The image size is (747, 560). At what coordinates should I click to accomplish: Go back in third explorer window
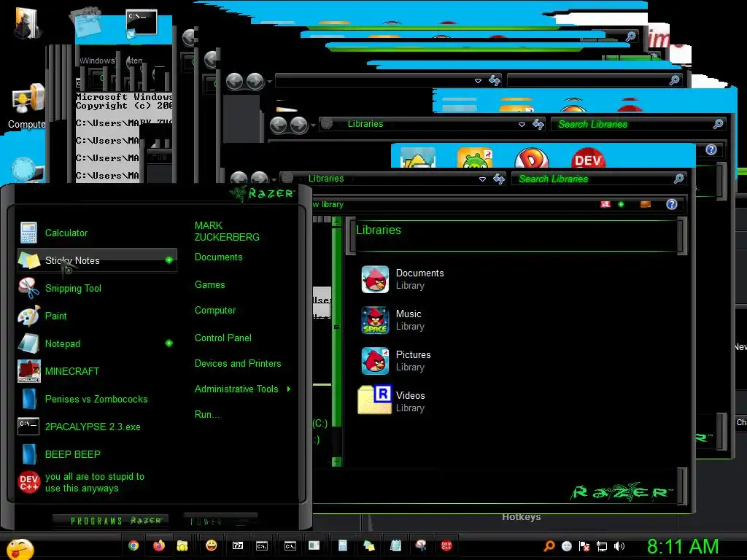(x=234, y=82)
